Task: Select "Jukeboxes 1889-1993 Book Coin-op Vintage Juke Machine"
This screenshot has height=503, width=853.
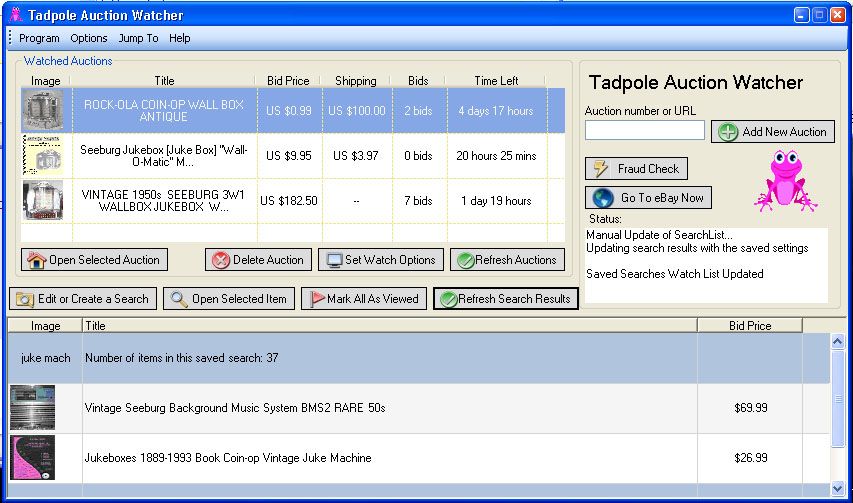Action: 228,458
